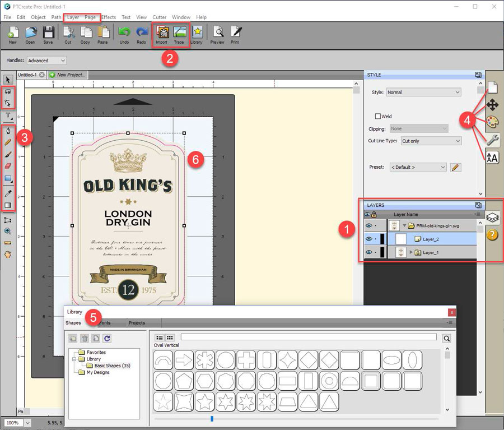Viewport: 504px width, 430px height.
Task: Select the Eraser tool
Action: pos(8,166)
